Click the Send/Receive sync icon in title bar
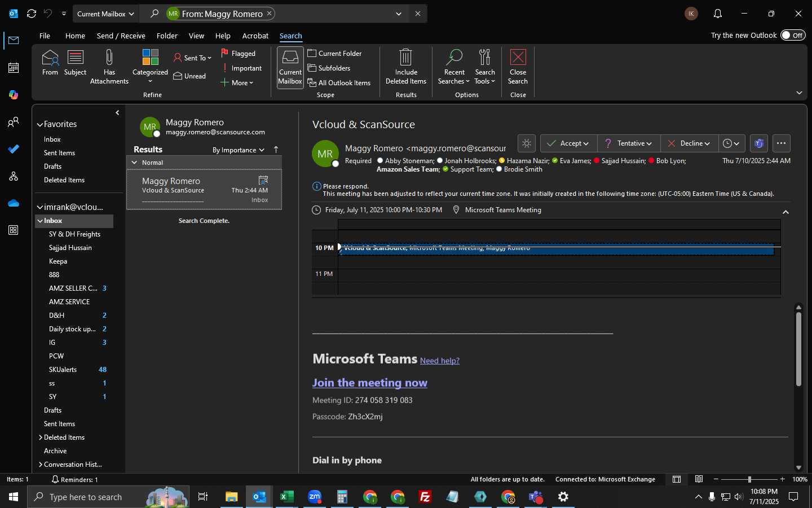Viewport: 812px width, 508px height. point(32,14)
